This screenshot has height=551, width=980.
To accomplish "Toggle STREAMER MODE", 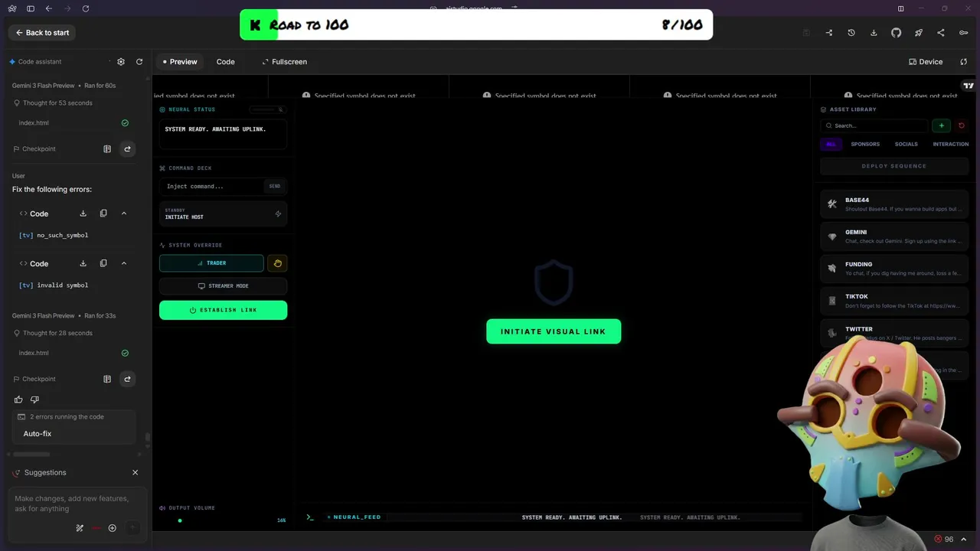I will click(223, 286).
